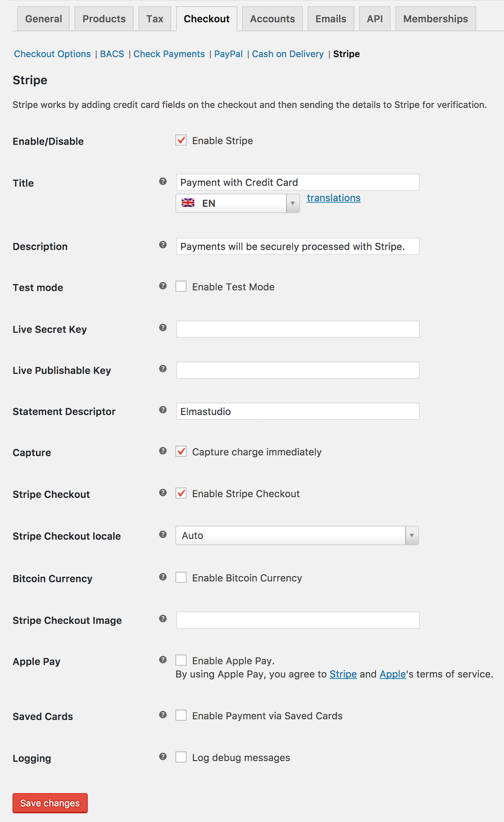Screen dimensions: 504x822
Task: Show the Test mode help tooltip icon
Action: [x=163, y=286]
